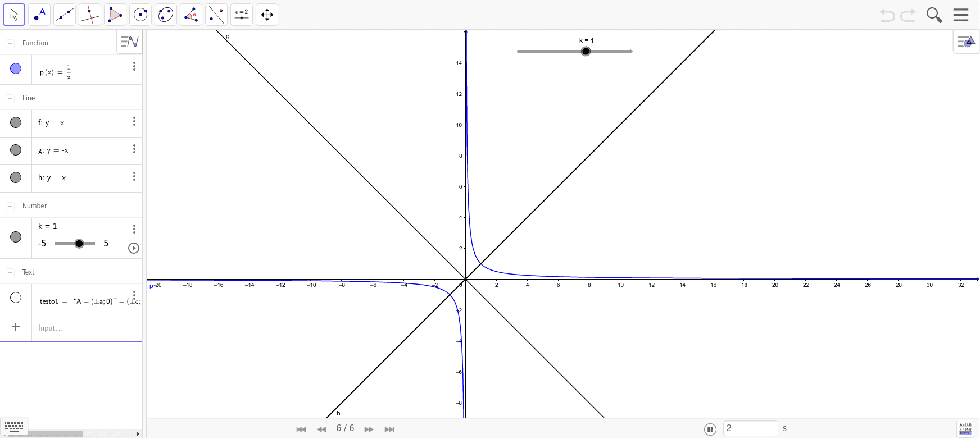This screenshot has height=439, width=980.
Task: Select the Circle with center tool
Action: 140,15
